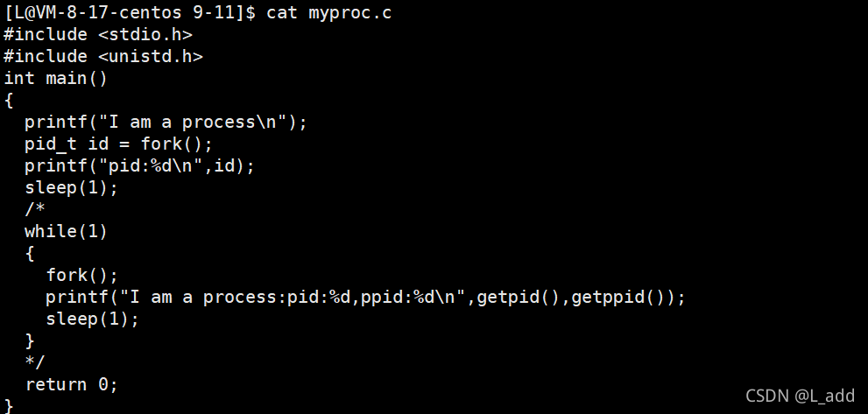Click the first printf "I am a process" line
The image size is (868, 414).
(166, 123)
